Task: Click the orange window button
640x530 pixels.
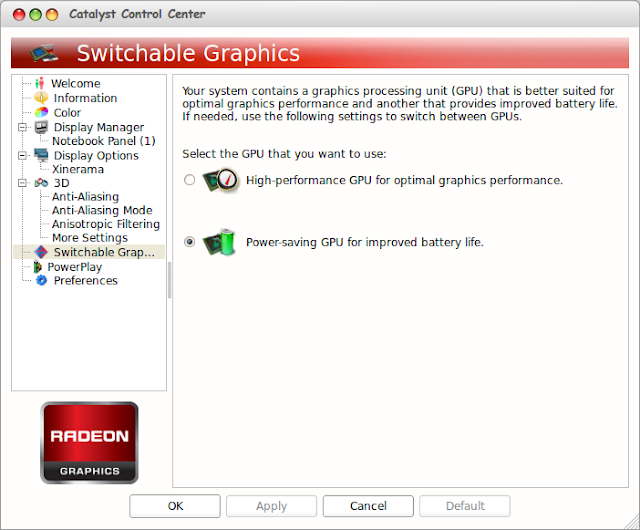Action: (x=52, y=15)
